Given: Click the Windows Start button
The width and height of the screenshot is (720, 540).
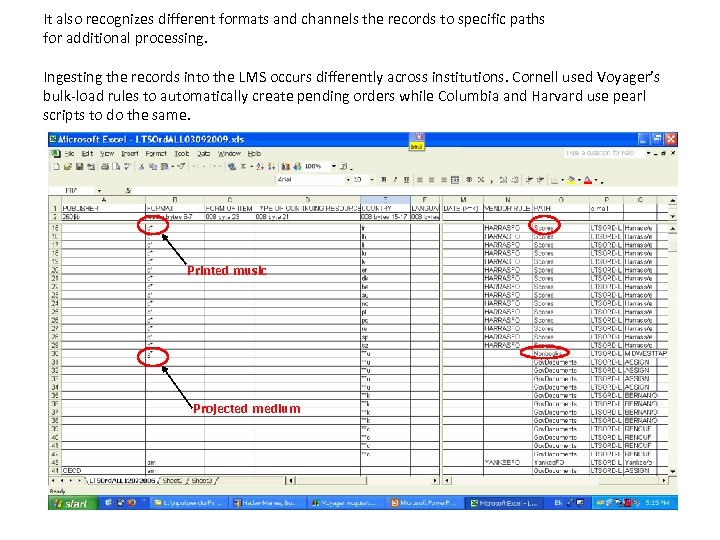Looking at the screenshot, I should (73, 503).
